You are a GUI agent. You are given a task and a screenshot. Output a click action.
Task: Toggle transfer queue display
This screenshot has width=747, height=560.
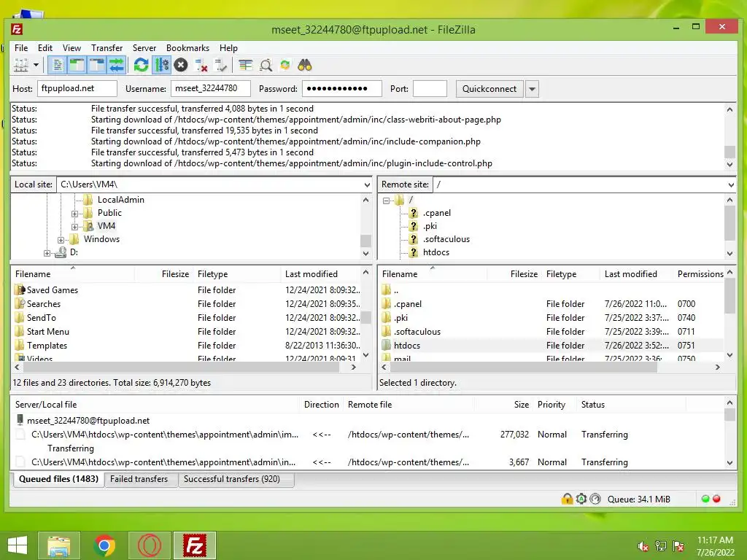[116, 65]
